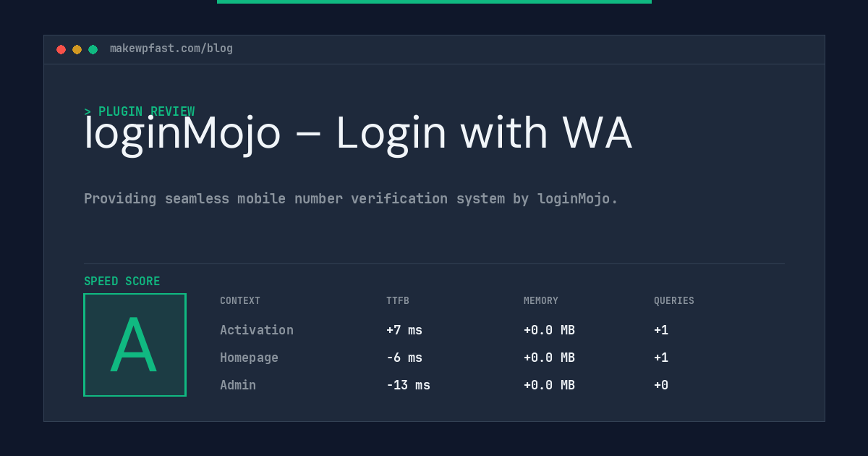The width and height of the screenshot is (868, 456).
Task: Click the green window dot
Action: coord(93,49)
